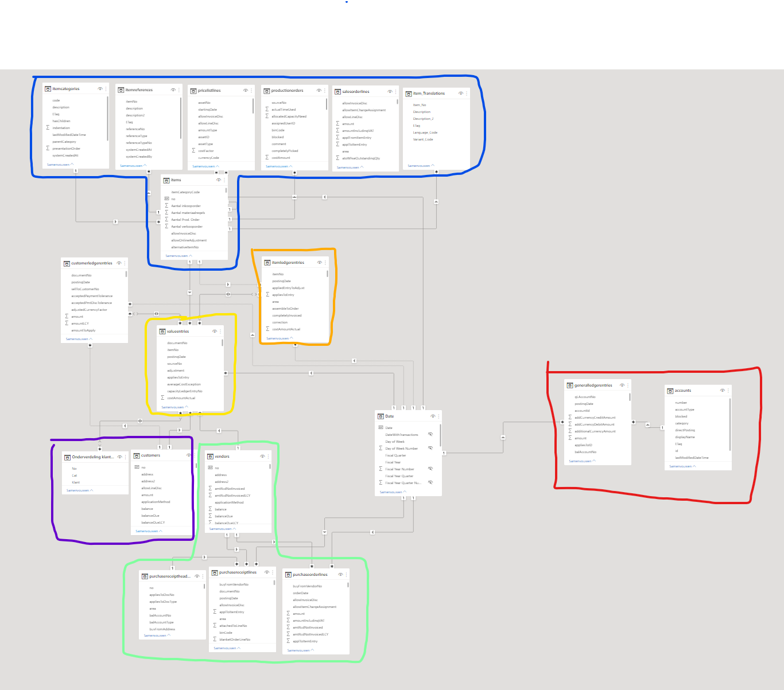Click the pricelistlines table icon

(x=194, y=91)
